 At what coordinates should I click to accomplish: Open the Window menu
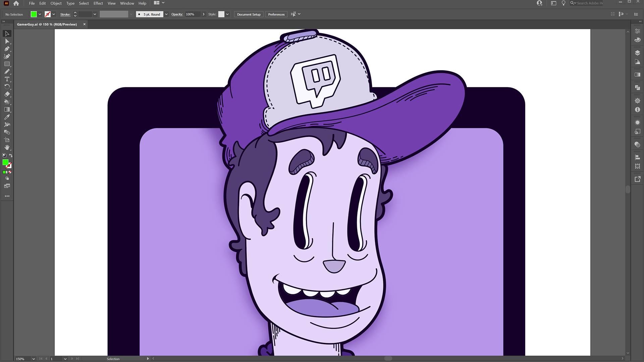127,3
